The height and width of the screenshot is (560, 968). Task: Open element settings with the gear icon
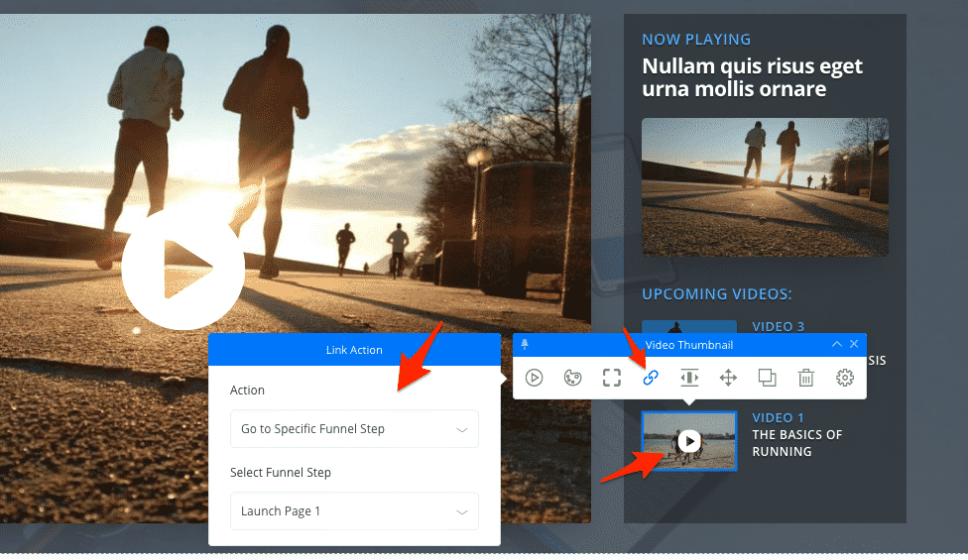(845, 378)
